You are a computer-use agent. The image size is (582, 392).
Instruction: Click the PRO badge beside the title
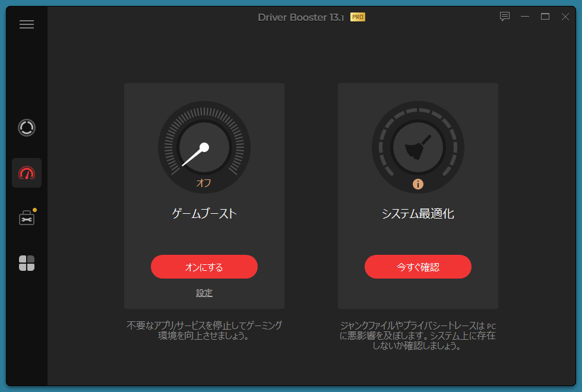pos(358,17)
